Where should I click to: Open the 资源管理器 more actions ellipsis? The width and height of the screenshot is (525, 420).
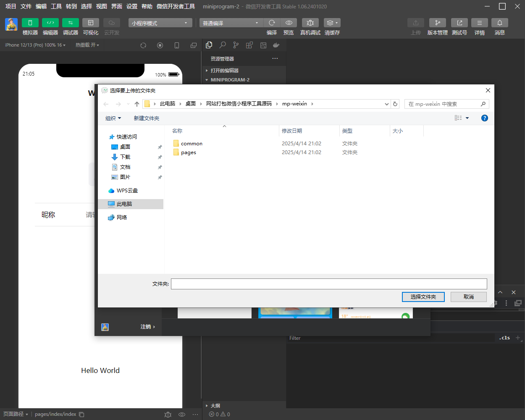275,58
